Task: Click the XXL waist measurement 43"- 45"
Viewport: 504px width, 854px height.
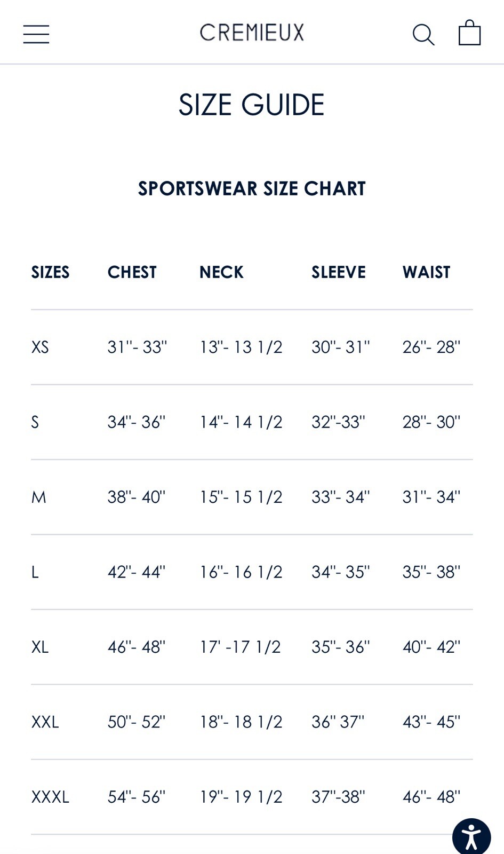Action: click(431, 722)
